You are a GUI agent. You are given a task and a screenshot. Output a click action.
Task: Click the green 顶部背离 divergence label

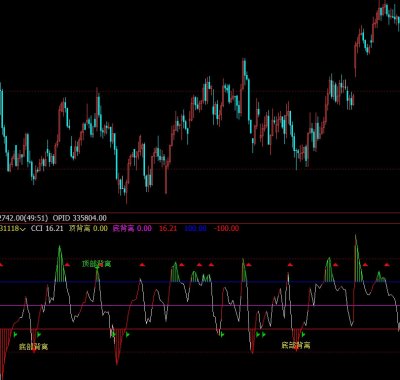[97, 264]
